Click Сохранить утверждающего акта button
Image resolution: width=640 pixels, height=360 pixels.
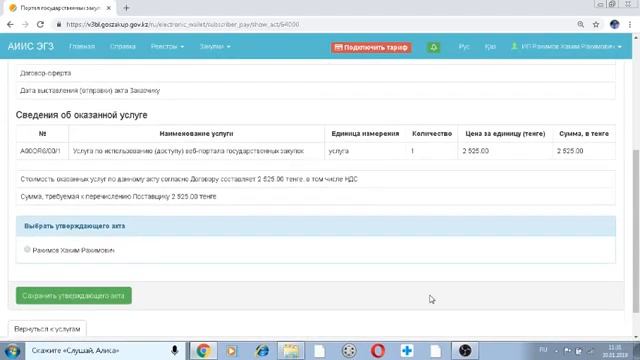(73, 296)
